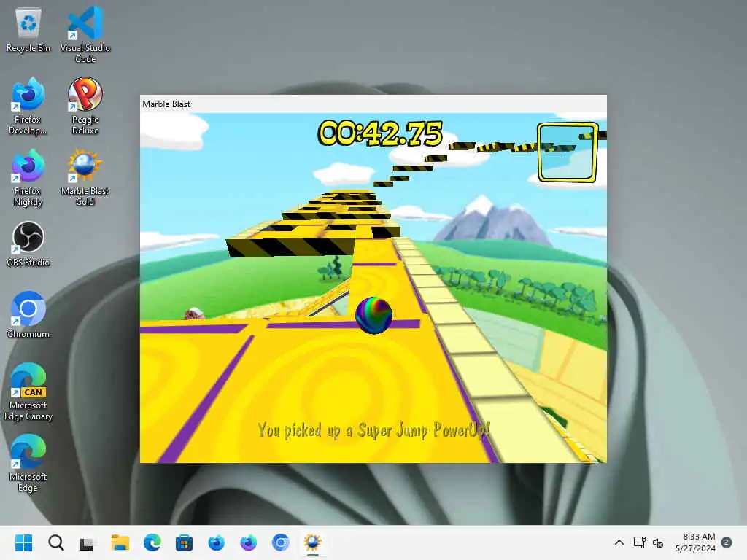Open Microsoft Store from the taskbar
Viewport: 747px width, 560px height.
184,542
